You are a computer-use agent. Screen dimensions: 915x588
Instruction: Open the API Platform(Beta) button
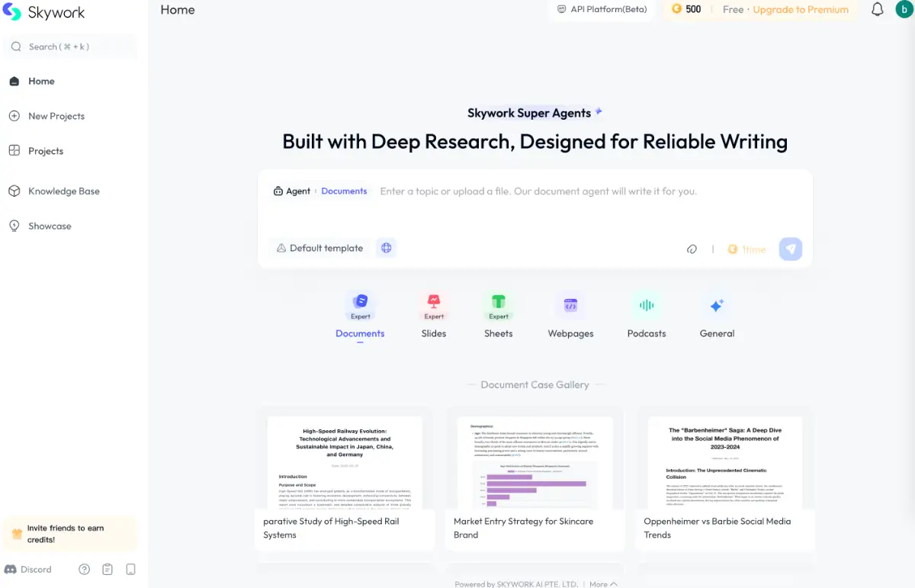(x=602, y=9)
